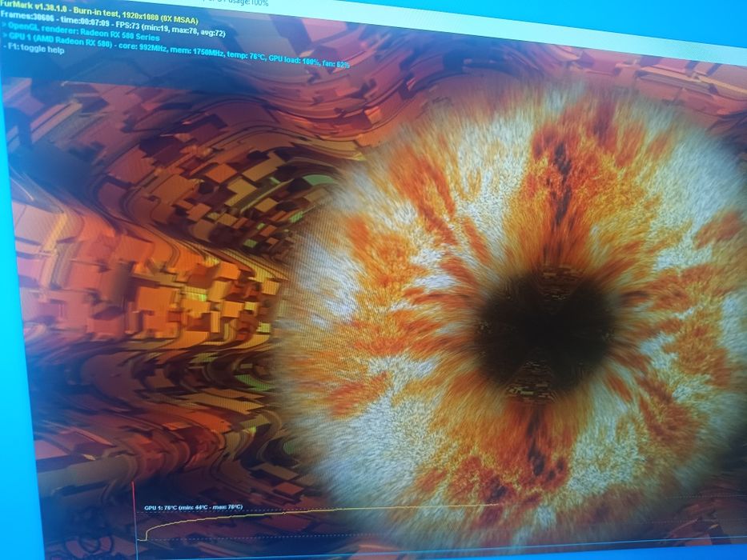Click the 'FurMark v1.38.1.0 - Burn-in test' title line

98,13
